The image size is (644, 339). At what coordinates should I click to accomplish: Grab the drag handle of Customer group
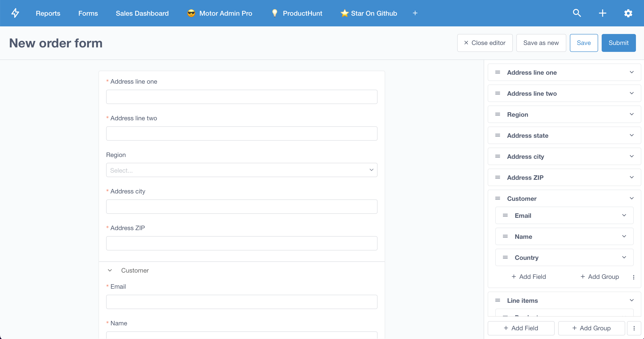click(498, 198)
